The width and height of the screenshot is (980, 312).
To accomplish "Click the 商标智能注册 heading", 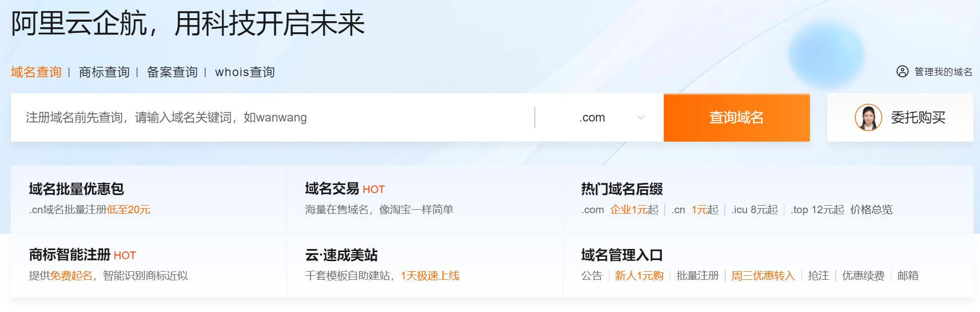I will point(70,255).
